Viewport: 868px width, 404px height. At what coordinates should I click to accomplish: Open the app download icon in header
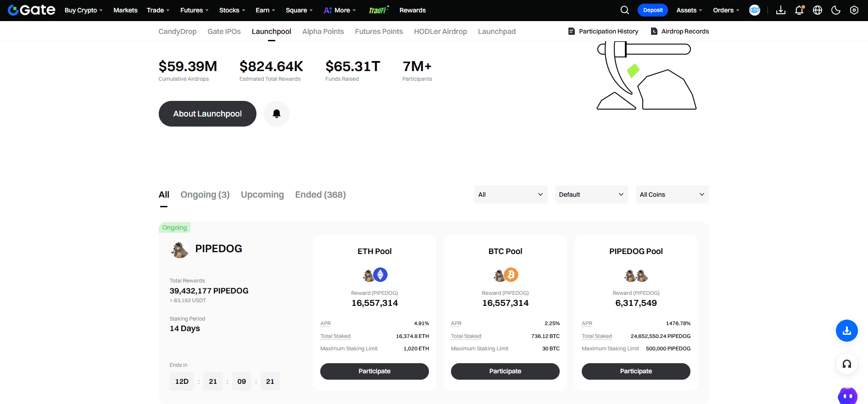tap(781, 10)
